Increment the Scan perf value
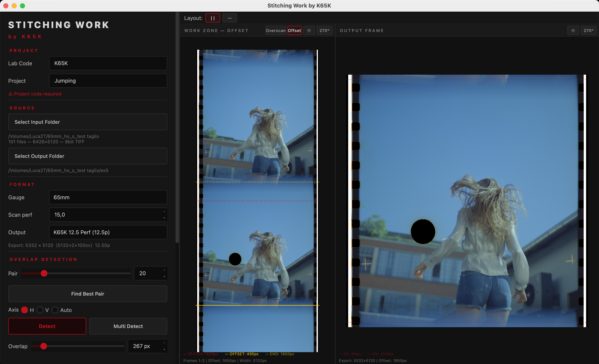 [164, 212]
